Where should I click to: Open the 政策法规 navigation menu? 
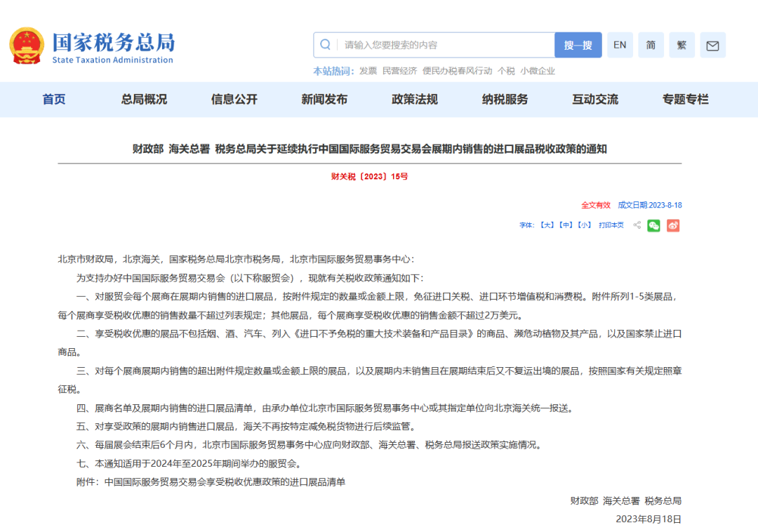point(415,100)
